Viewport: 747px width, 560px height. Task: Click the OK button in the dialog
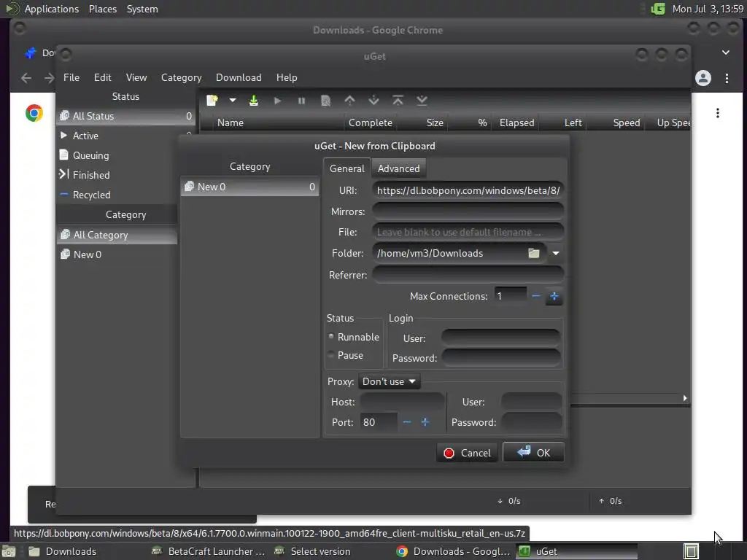click(533, 452)
